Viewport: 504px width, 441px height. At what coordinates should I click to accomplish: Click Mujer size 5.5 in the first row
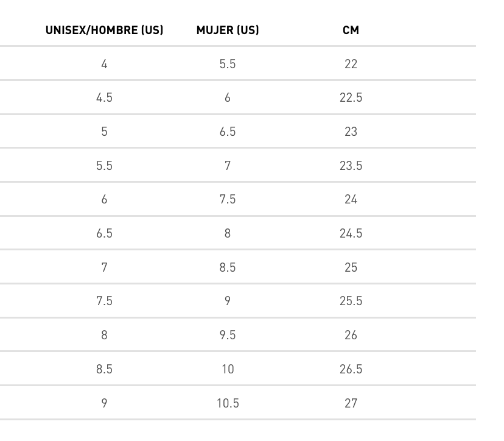228,64
